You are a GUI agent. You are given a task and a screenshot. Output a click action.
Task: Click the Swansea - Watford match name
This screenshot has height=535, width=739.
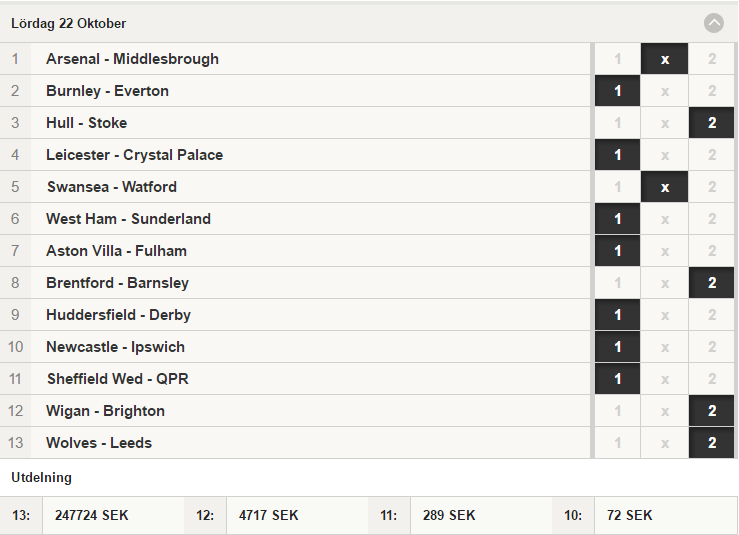pyautogui.click(x=112, y=187)
